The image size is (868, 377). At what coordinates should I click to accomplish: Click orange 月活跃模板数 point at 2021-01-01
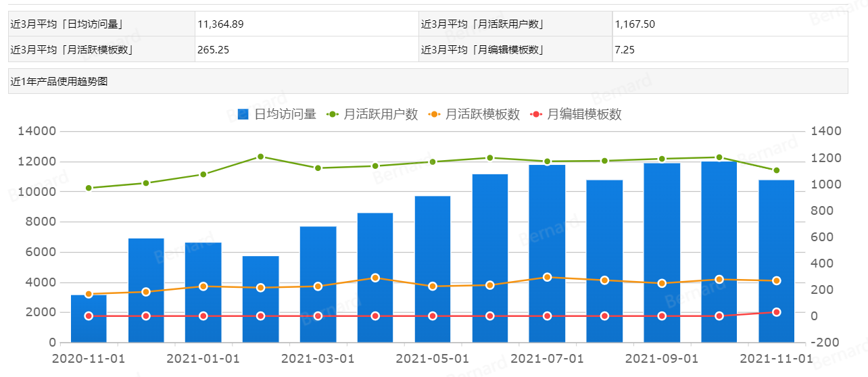click(203, 286)
